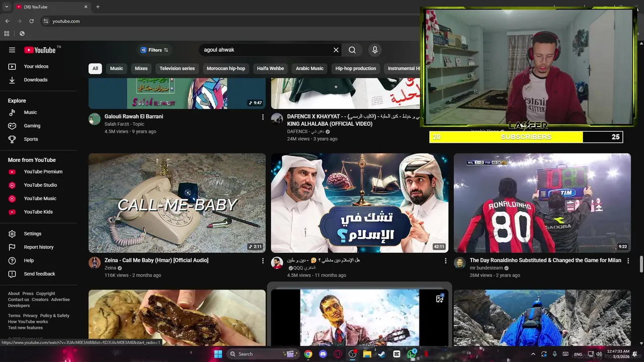Open the Test new features link
Viewport: 644px width, 362px height.
tap(25, 328)
